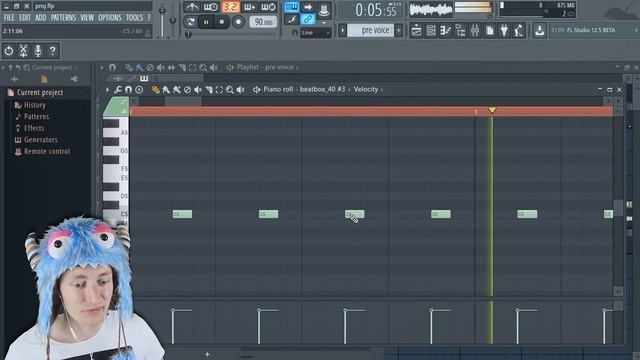Click the Record transport button
This screenshot has width=640, height=360.
click(238, 22)
